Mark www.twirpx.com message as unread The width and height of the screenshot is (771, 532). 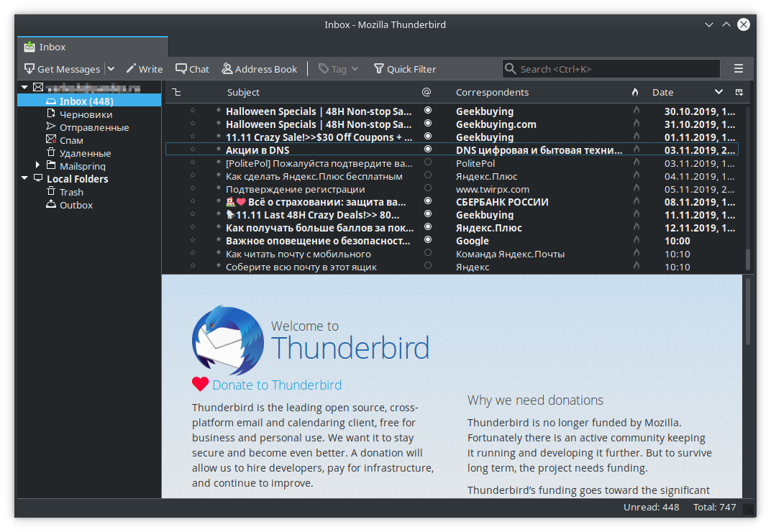point(428,188)
